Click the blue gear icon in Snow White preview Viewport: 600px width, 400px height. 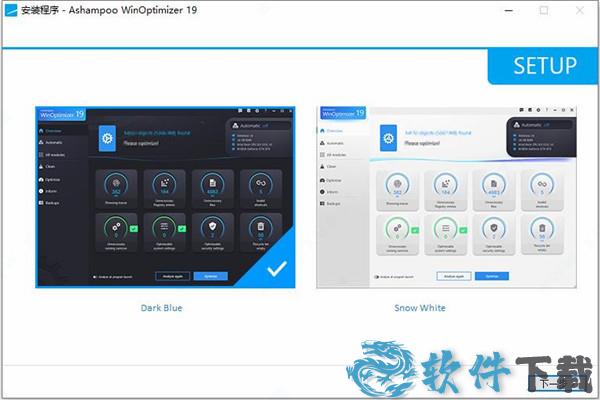[388, 137]
